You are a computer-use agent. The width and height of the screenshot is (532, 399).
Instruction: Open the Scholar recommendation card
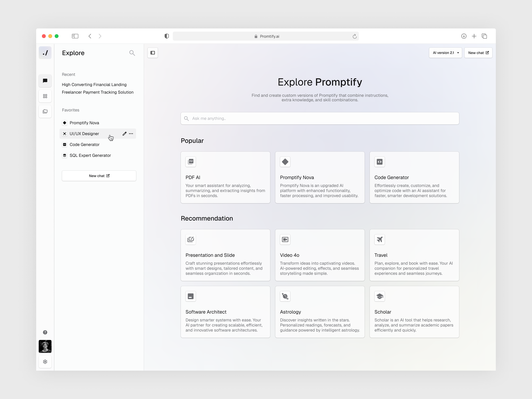point(414,312)
